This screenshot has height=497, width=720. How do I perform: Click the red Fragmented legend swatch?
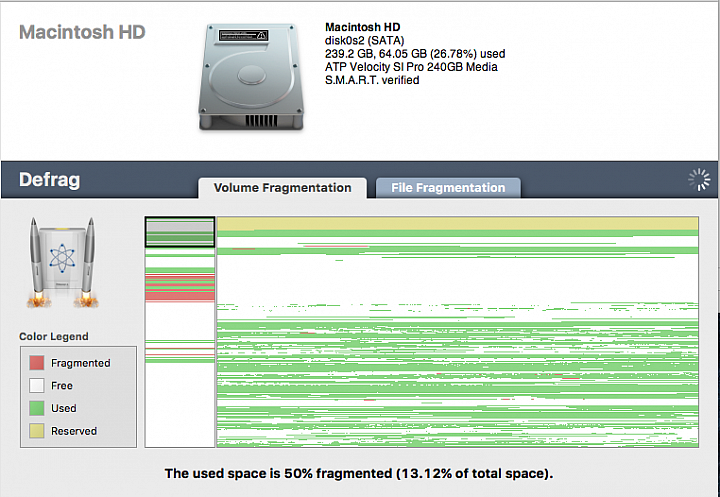(37, 363)
